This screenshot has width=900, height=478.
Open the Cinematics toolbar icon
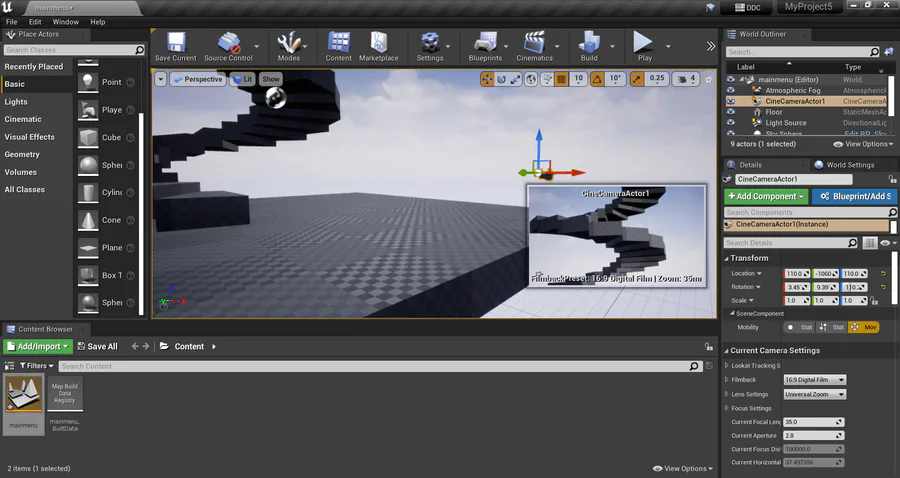(534, 46)
